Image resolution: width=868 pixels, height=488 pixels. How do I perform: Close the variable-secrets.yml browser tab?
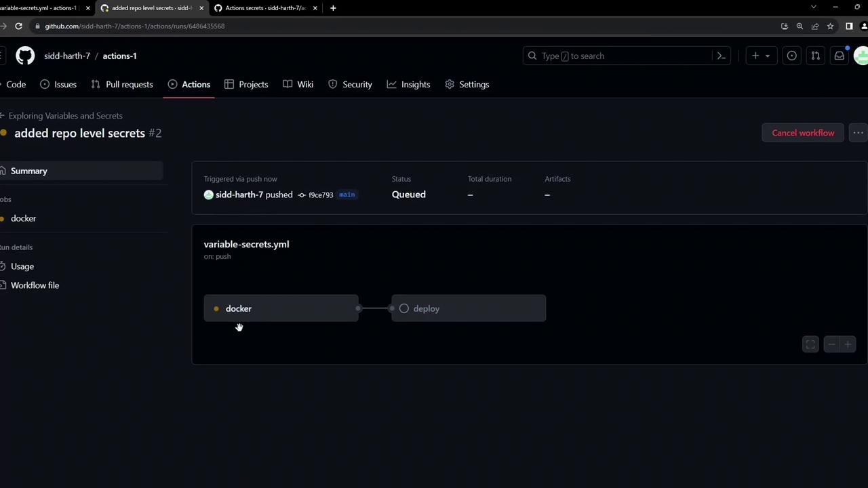tap(87, 8)
